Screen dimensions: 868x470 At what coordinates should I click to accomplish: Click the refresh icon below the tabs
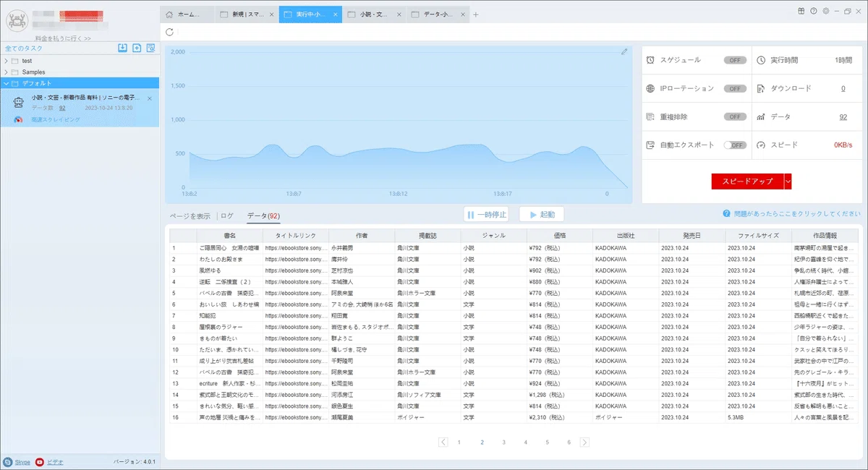point(169,32)
